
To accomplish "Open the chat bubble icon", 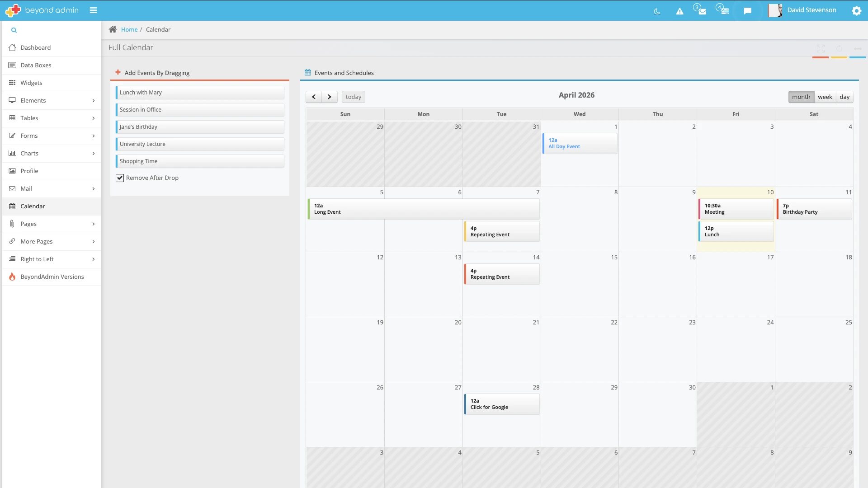I will tap(747, 11).
